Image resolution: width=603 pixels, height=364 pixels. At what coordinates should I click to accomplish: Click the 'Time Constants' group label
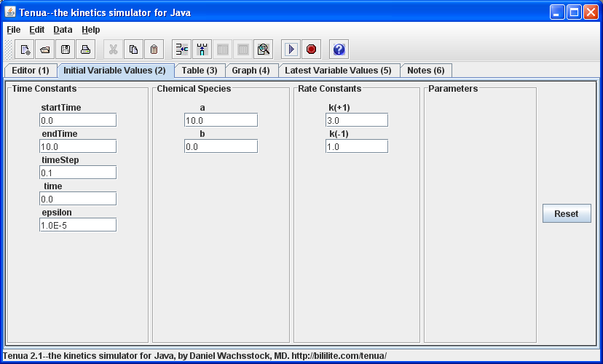(x=44, y=88)
